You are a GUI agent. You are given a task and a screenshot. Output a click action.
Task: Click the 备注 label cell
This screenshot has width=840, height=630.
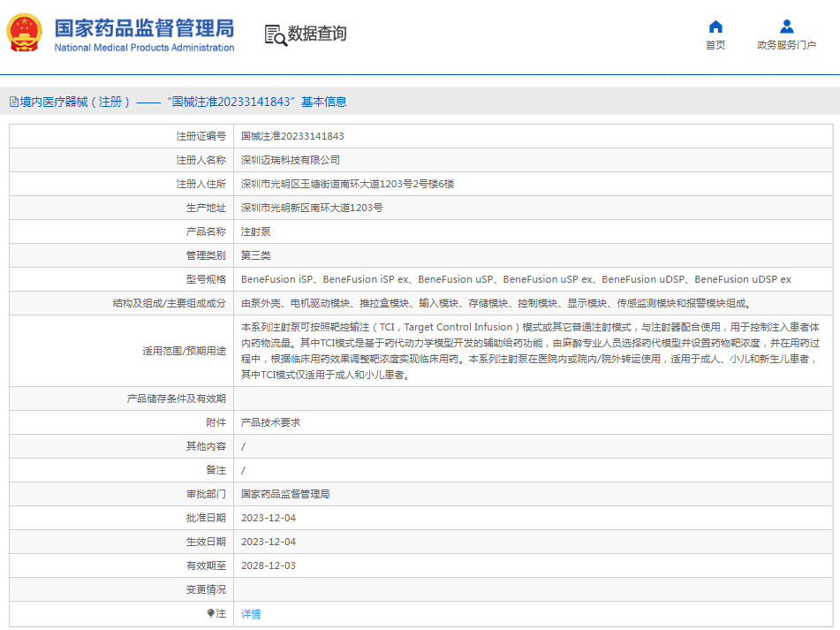pyautogui.click(x=122, y=470)
